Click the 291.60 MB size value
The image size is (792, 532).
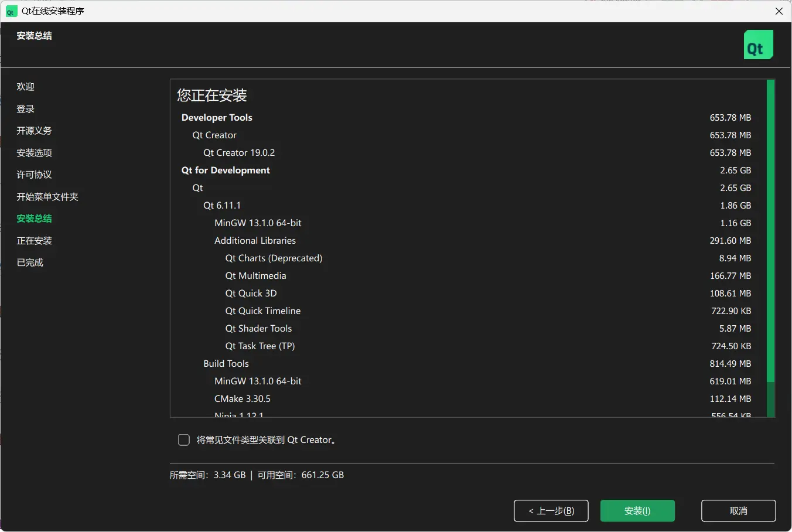730,241
